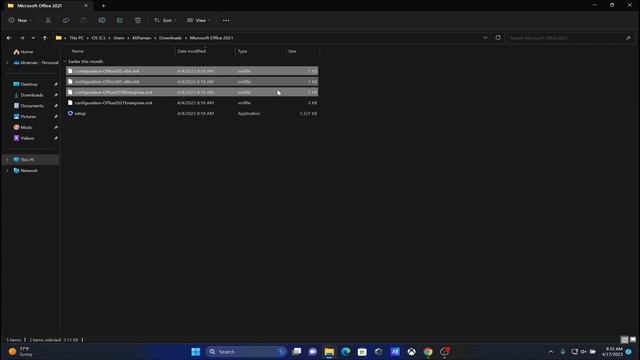The height and width of the screenshot is (360, 640).
Task: Open the New dropdown menu
Action: click(x=20, y=20)
